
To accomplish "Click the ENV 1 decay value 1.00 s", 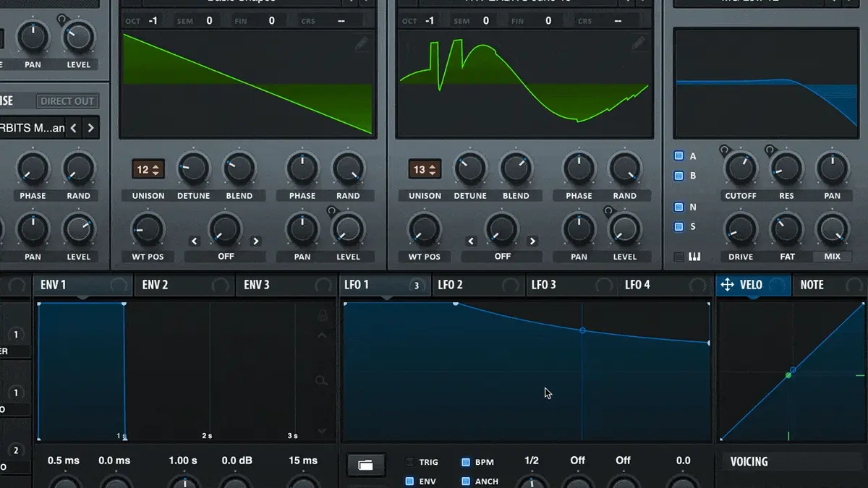I will click(x=183, y=461).
